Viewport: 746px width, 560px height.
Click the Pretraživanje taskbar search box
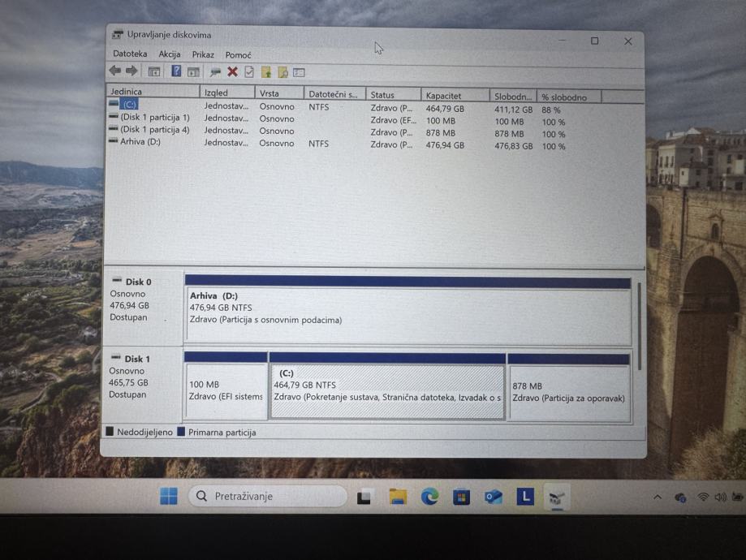click(x=268, y=496)
